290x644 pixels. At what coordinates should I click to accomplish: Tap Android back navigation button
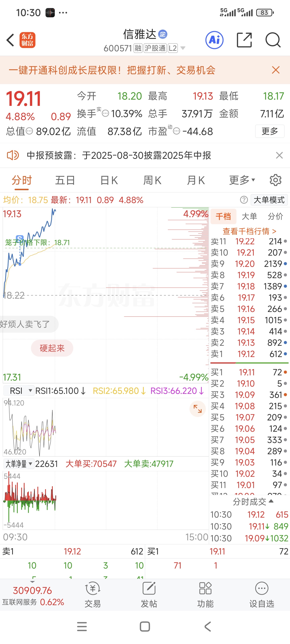pyautogui.click(x=208, y=626)
